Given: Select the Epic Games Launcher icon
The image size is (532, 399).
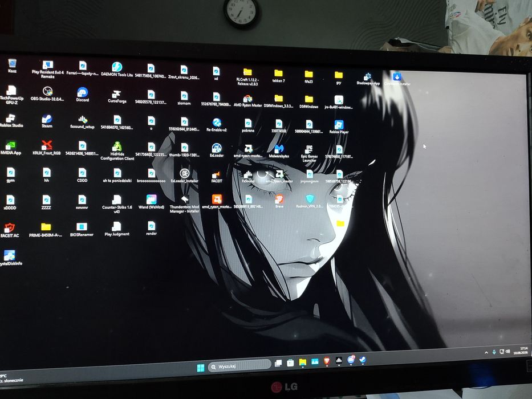Looking at the screenshot, I should coord(309,154).
